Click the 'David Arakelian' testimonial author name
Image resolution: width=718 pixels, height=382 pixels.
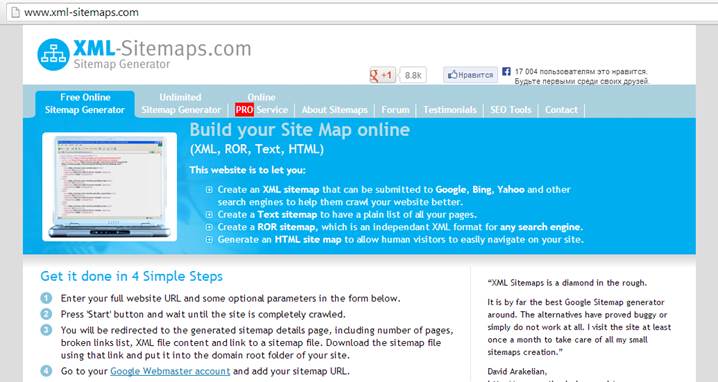point(517,371)
